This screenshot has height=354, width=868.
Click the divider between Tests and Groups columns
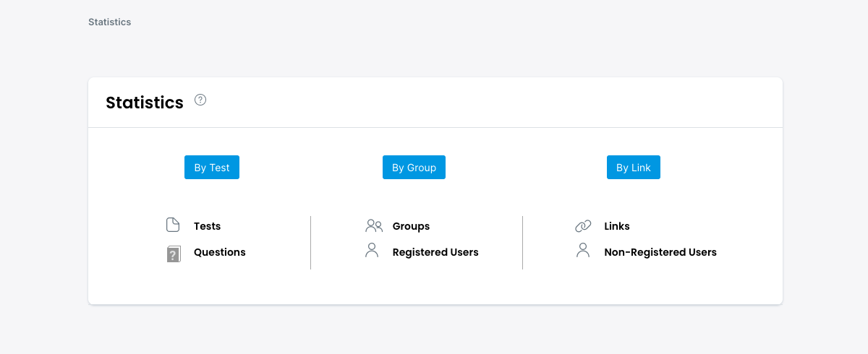tap(311, 242)
